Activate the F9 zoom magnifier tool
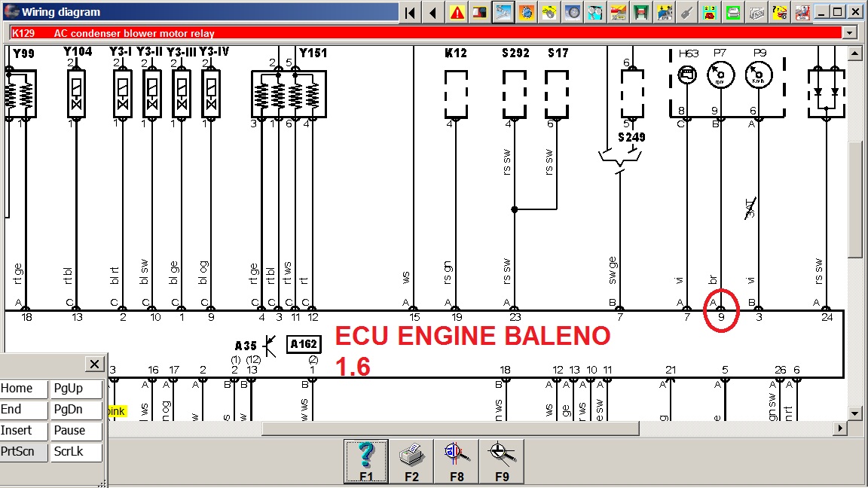The height and width of the screenshot is (488, 868). click(500, 460)
